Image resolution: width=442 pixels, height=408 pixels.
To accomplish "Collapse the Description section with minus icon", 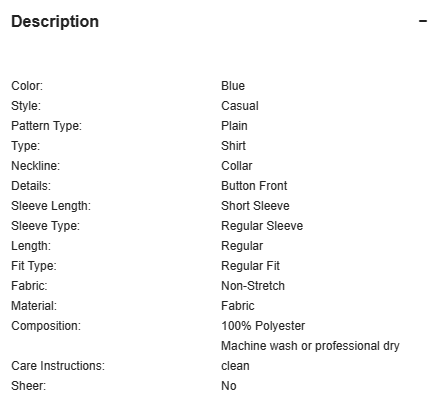I will point(423,21).
